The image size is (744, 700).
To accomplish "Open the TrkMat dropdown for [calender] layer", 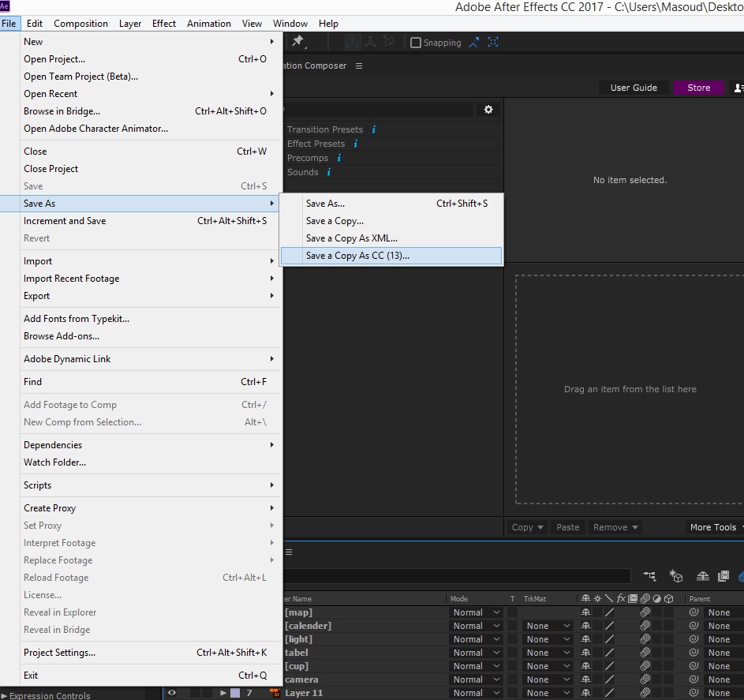I will [x=548, y=626].
